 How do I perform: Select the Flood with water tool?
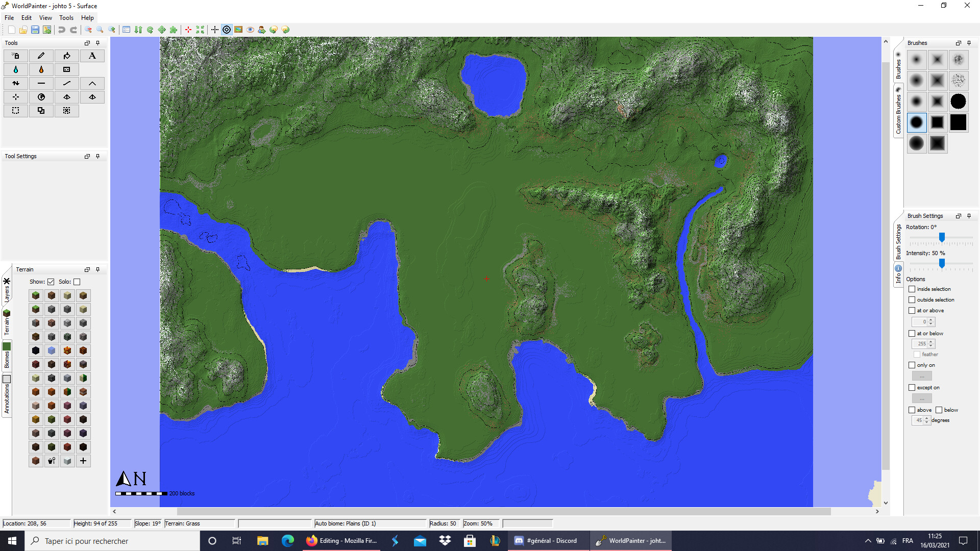15,69
